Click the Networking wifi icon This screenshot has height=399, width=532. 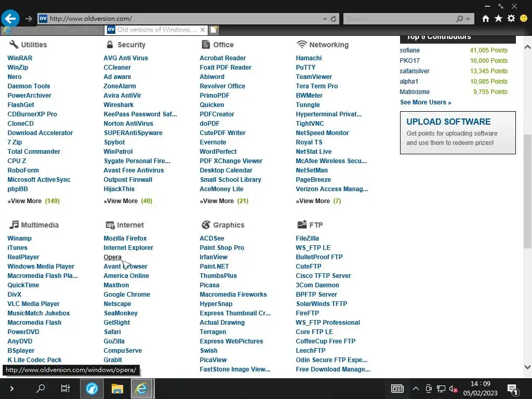tap(302, 45)
